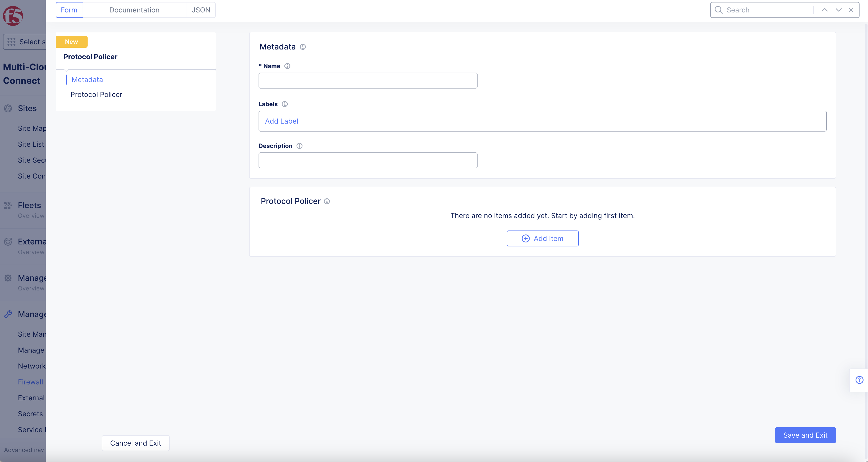Screen dimensions: 868x462
Task: Click the info icon next to Metadata heading
Action: coord(303,47)
